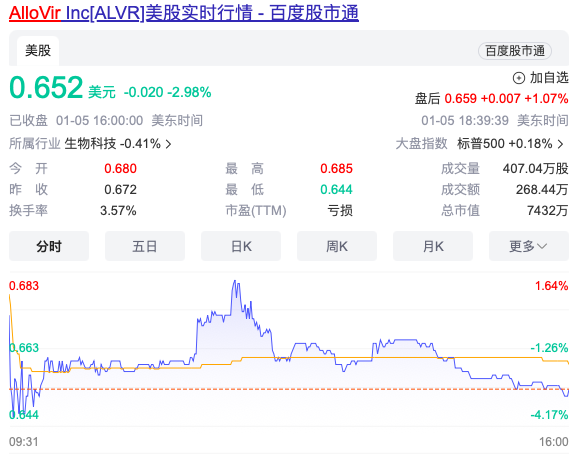This screenshot has width=577, height=456.
Task: Click the 市盈(TTM) value 亏损
Action: pyautogui.click(x=340, y=211)
